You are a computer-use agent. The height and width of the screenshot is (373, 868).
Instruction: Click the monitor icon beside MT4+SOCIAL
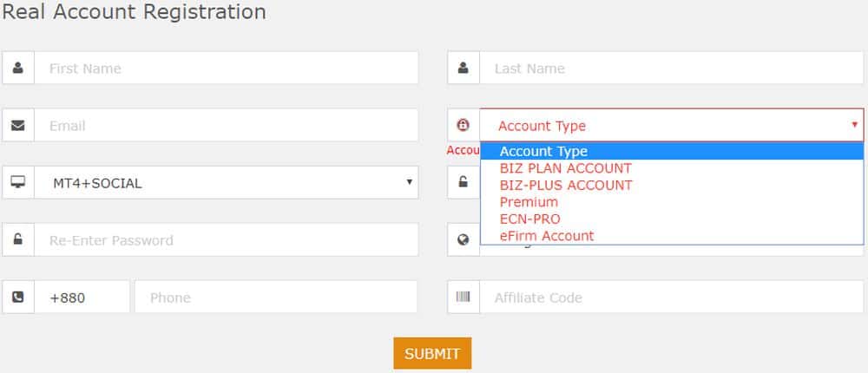click(x=18, y=182)
